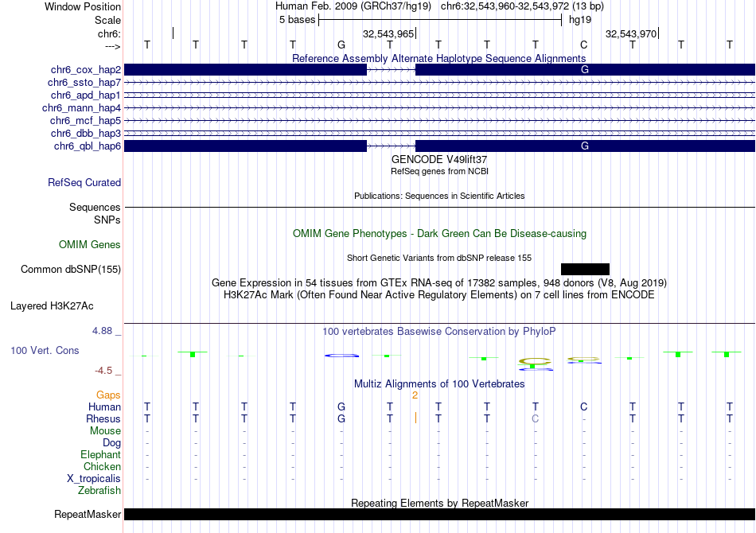Click the strand direction arrow label
This screenshot has width=756, height=533.
coord(113,46)
